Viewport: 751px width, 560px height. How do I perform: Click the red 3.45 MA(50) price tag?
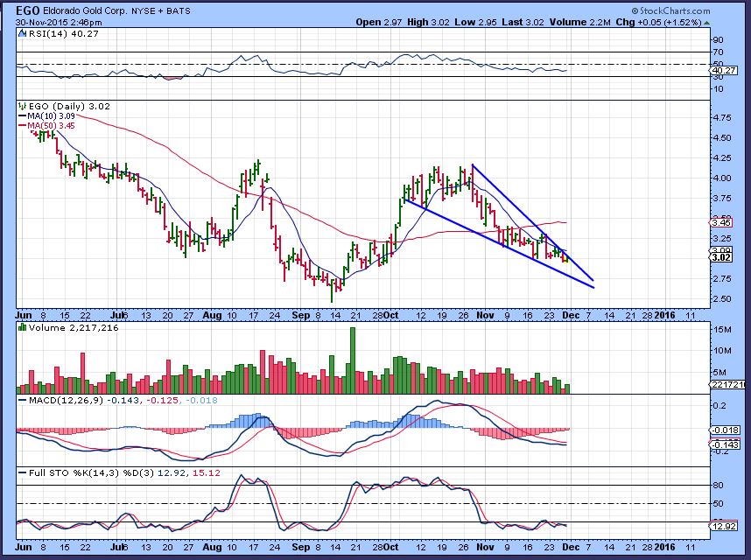[x=721, y=222]
